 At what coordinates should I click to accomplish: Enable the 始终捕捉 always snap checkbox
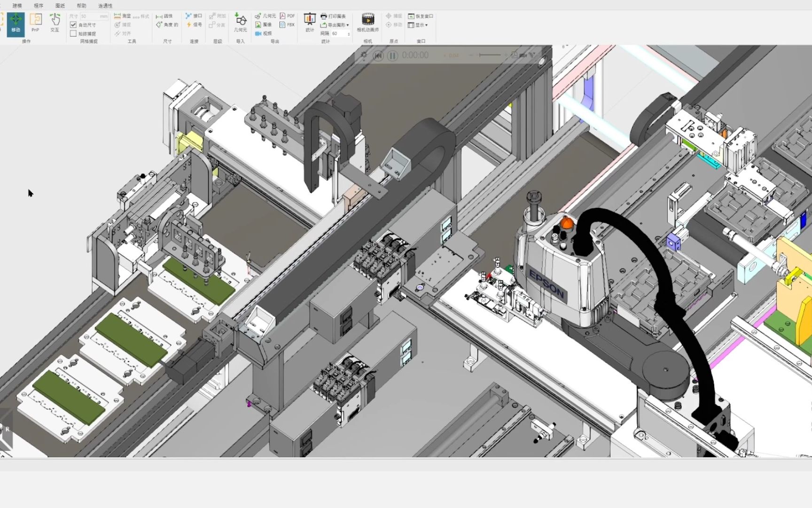[x=73, y=33]
